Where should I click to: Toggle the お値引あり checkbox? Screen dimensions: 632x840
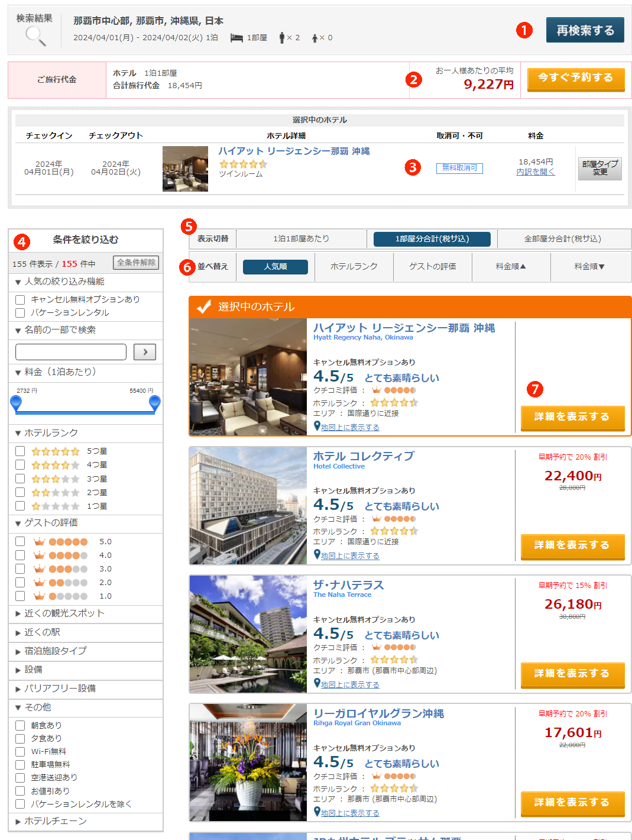click(20, 791)
